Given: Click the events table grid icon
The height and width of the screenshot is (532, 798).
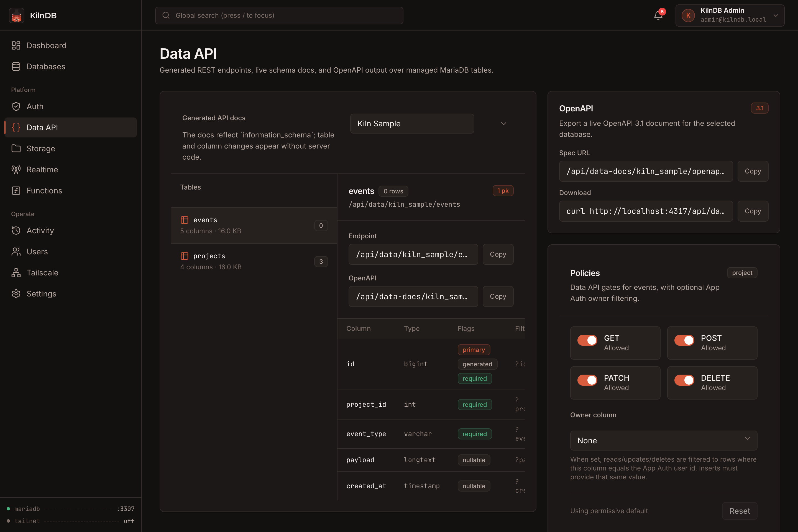Looking at the screenshot, I should coord(185,220).
